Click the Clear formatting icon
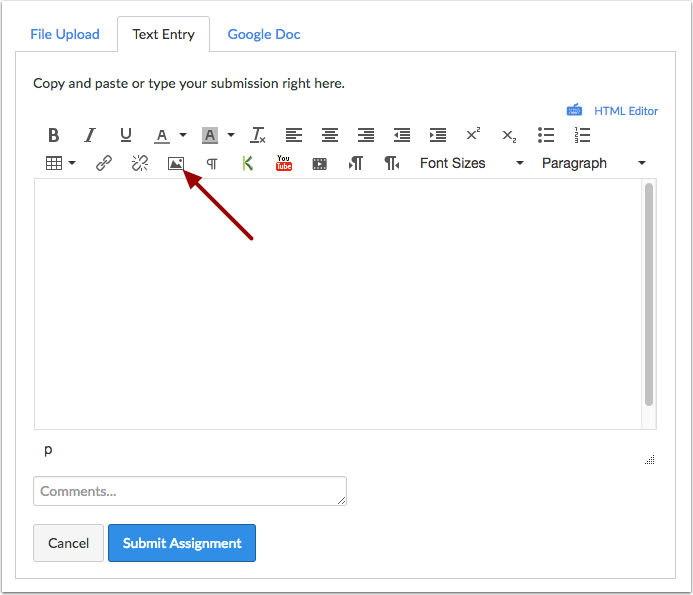This screenshot has height=595, width=693. point(257,135)
